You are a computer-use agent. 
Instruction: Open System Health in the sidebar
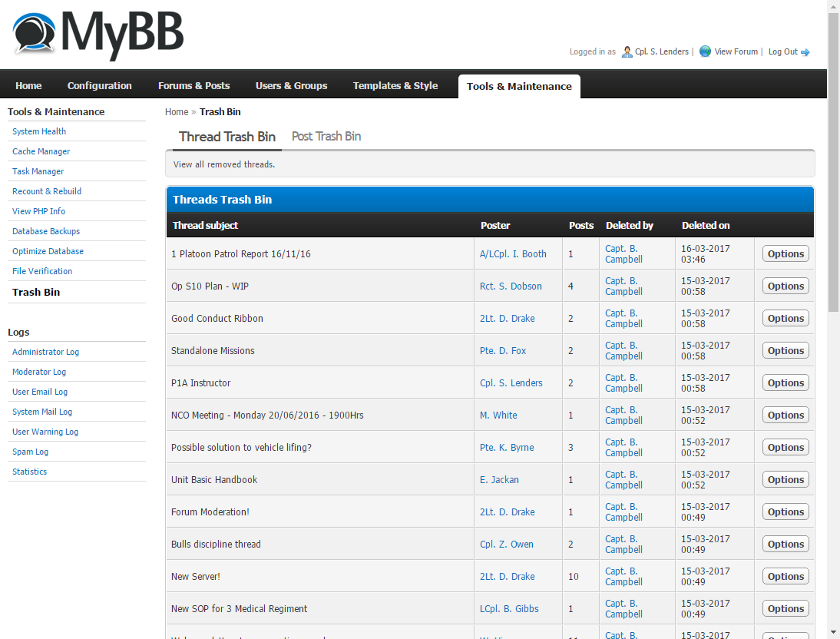(x=39, y=131)
